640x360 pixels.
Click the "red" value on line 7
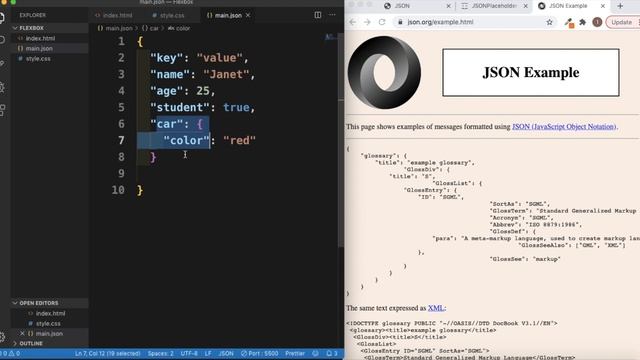240,140
